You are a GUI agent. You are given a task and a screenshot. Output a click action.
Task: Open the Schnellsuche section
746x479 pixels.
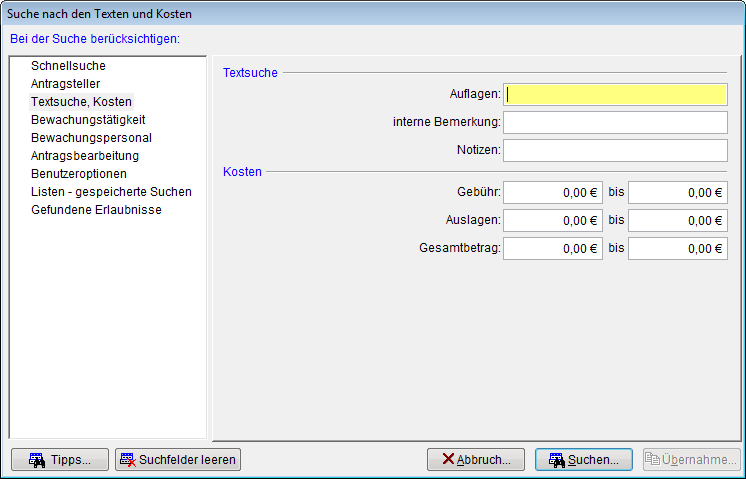pyautogui.click(x=68, y=66)
